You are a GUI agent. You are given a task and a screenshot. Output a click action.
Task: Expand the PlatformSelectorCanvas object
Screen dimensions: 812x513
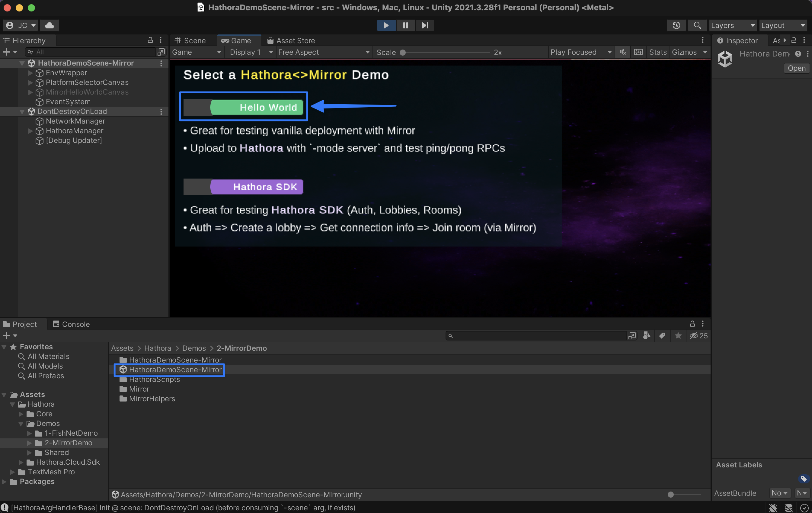pos(30,82)
